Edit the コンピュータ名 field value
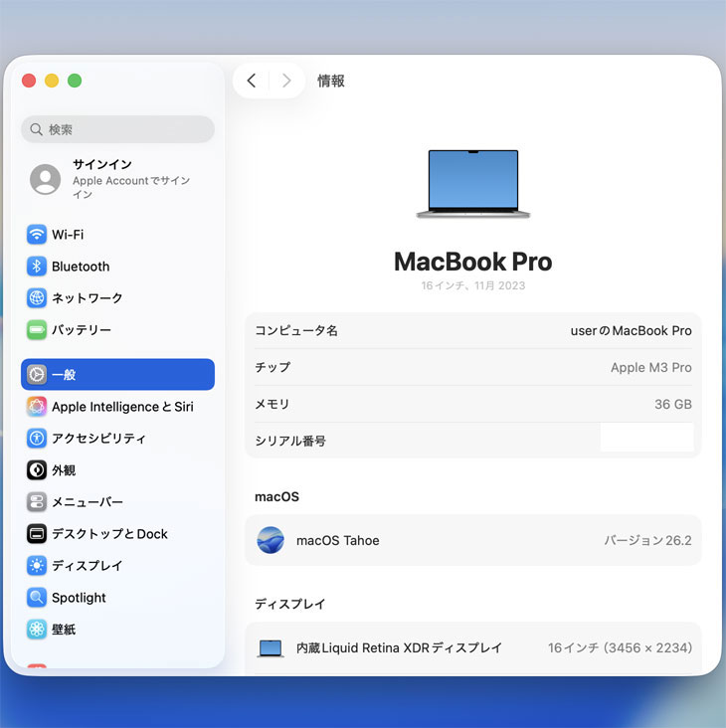 coord(631,330)
